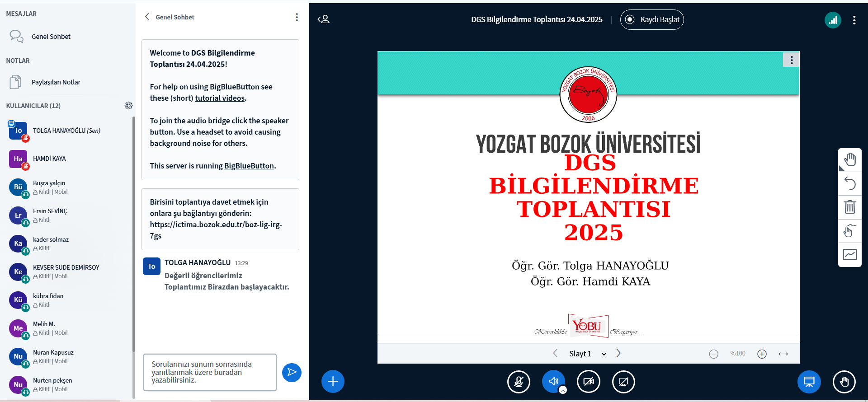868x402 pixels.
Task: Reset zoom at %100 indicator
Action: point(738,354)
